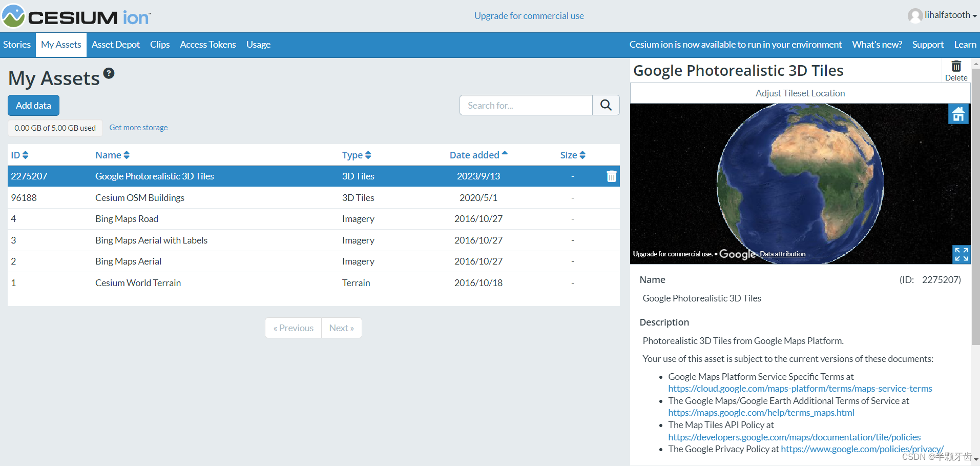
Task: Select the Bing Maps Aerial row
Action: [x=314, y=261]
